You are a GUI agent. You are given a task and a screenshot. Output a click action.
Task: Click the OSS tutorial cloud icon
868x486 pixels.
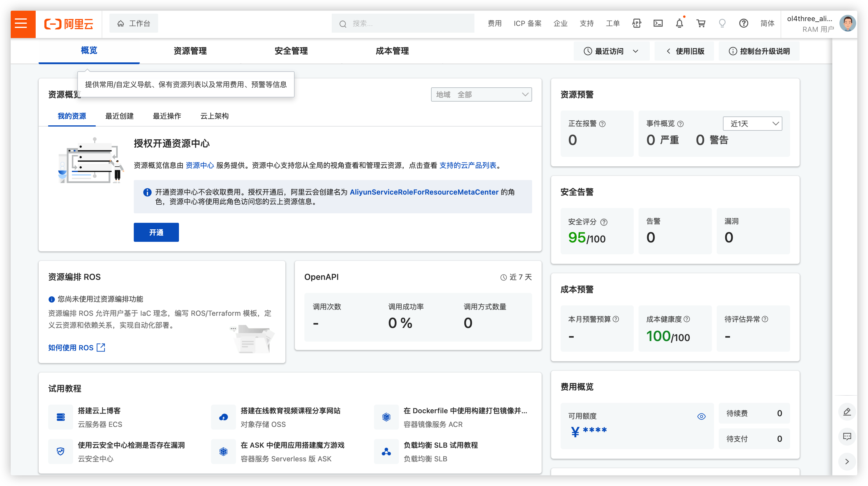click(x=224, y=417)
